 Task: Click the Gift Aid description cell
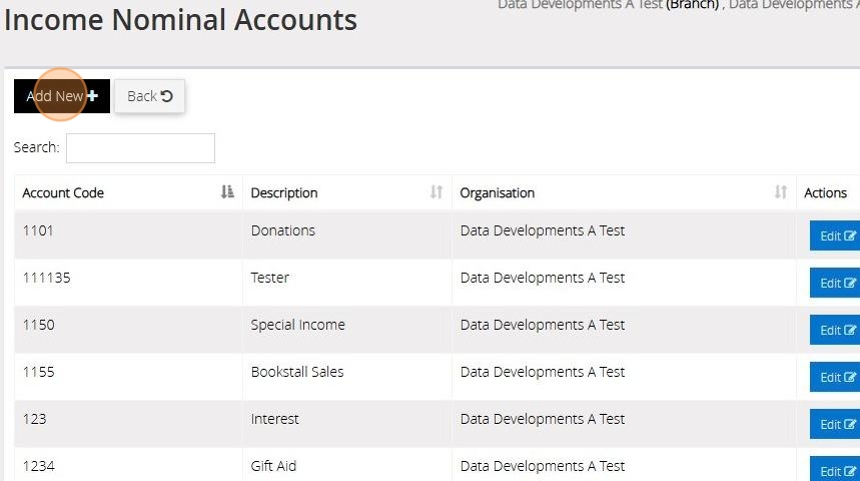tap(274, 466)
